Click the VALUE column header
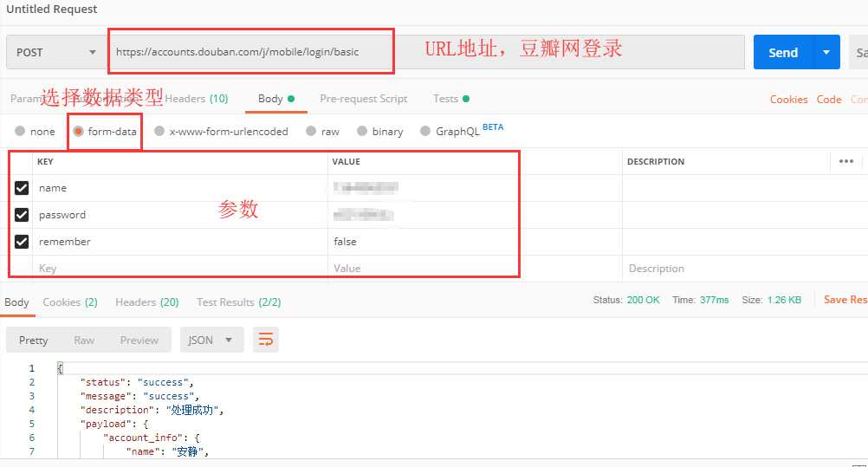The height and width of the screenshot is (467, 868). (346, 161)
